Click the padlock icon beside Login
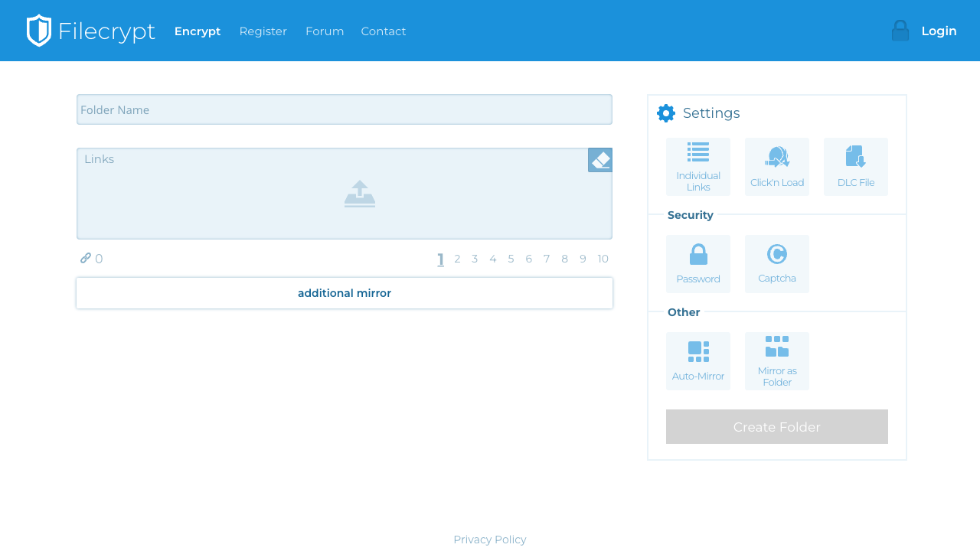 [x=900, y=31]
